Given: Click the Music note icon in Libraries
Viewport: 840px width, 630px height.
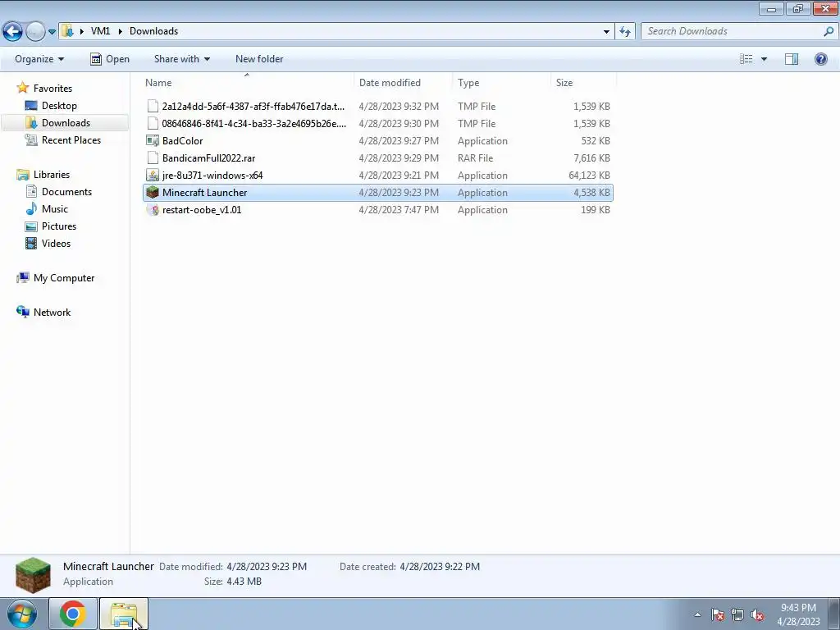Looking at the screenshot, I should coord(31,209).
